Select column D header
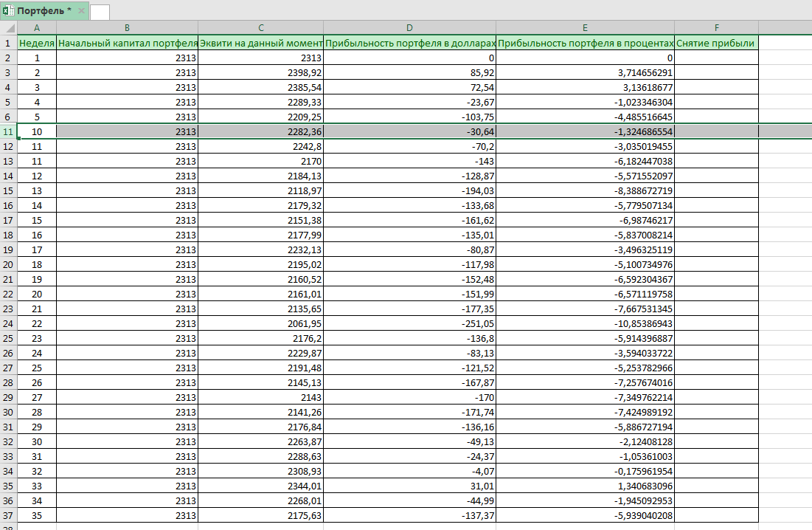This screenshot has width=812, height=530. click(x=410, y=28)
